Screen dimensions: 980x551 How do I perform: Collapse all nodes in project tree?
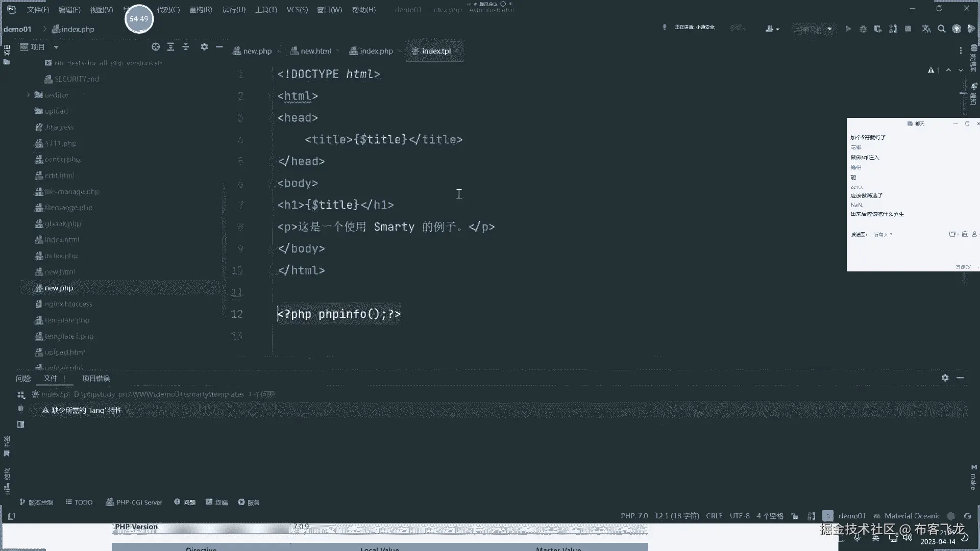[x=186, y=47]
